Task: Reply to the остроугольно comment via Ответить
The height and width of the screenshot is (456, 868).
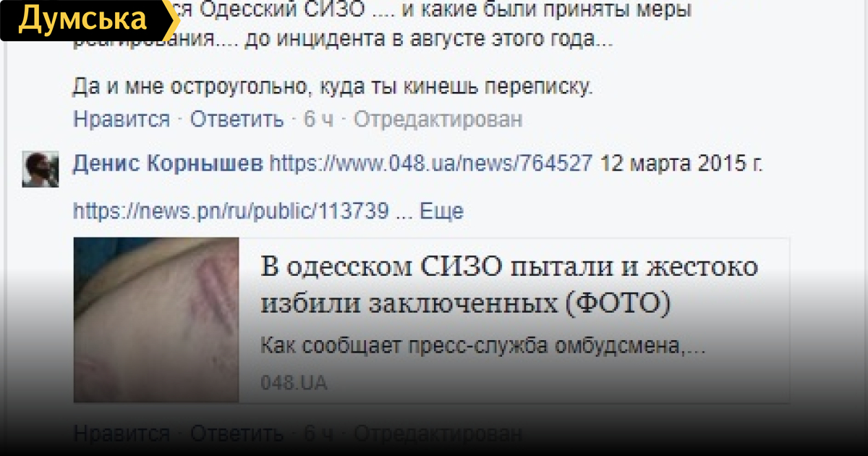Action: (x=237, y=119)
